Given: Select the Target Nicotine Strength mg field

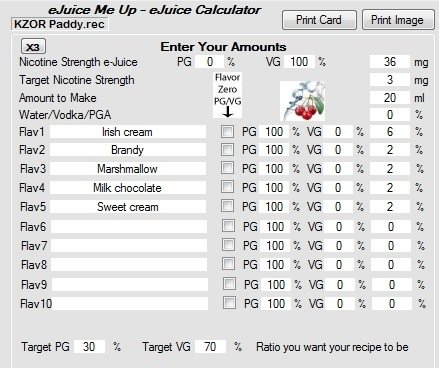Looking at the screenshot, I should coord(390,80).
